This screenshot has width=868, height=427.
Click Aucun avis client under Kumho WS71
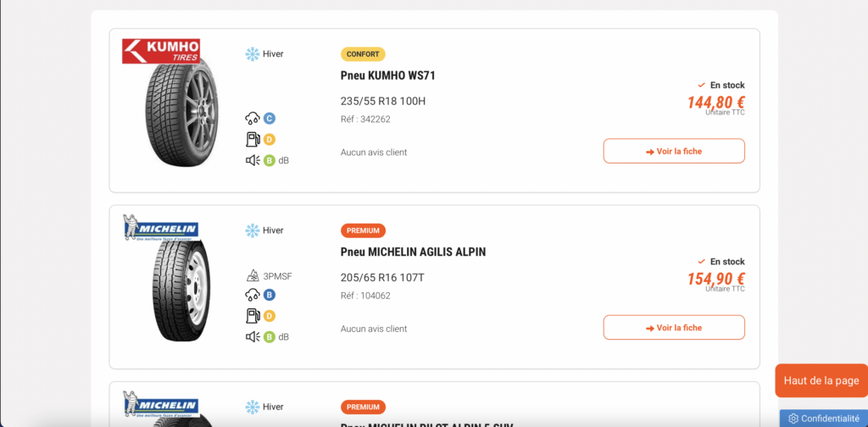(374, 152)
